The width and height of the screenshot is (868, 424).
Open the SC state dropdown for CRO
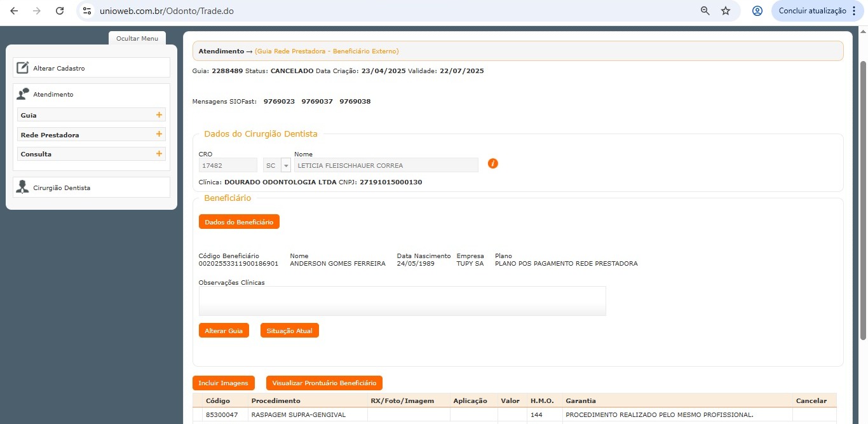coord(285,165)
